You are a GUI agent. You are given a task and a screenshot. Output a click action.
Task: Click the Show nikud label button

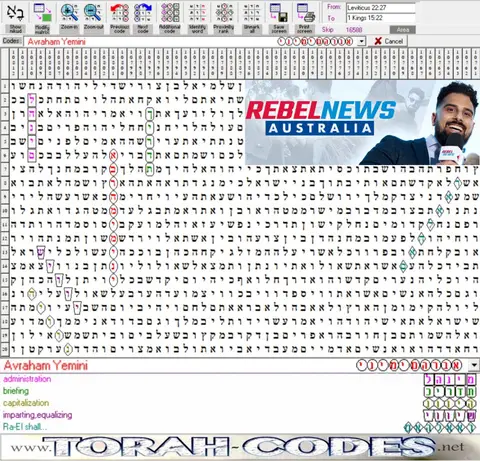[15, 29]
